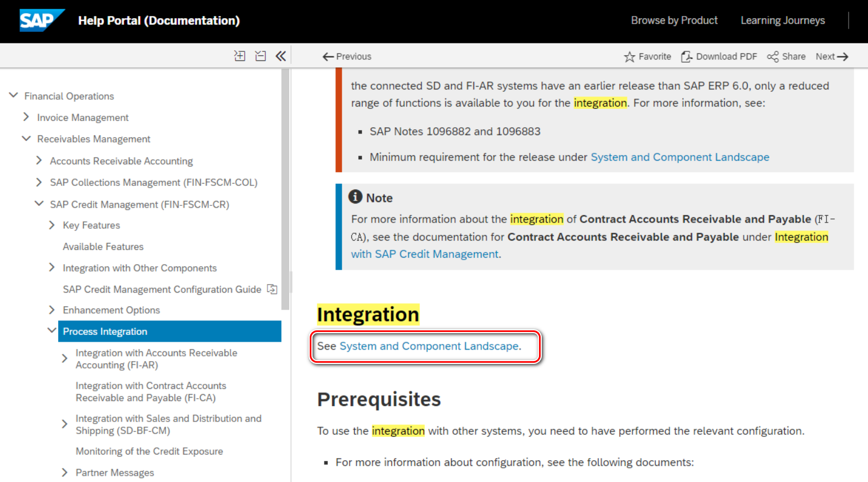This screenshot has width=868, height=482.
Task: Click System and Component Landscape link under Integration heading
Action: 429,346
